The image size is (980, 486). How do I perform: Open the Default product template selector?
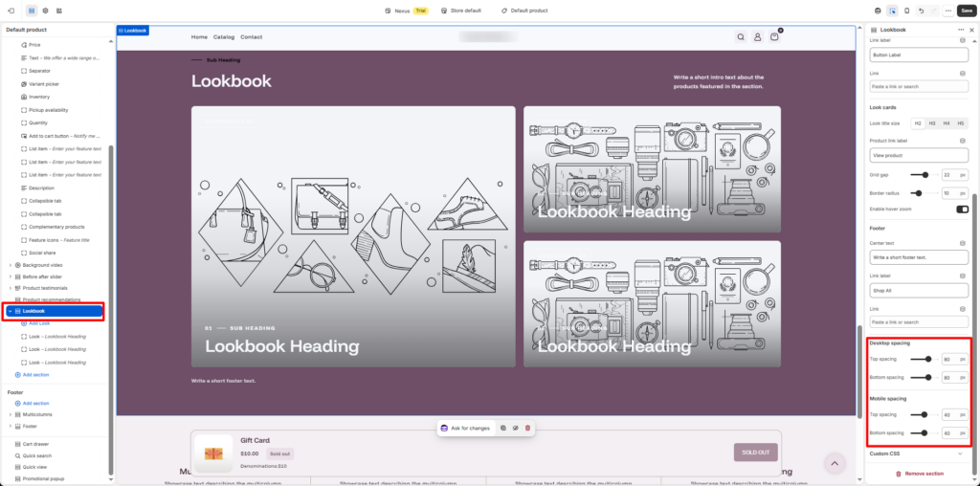(524, 11)
